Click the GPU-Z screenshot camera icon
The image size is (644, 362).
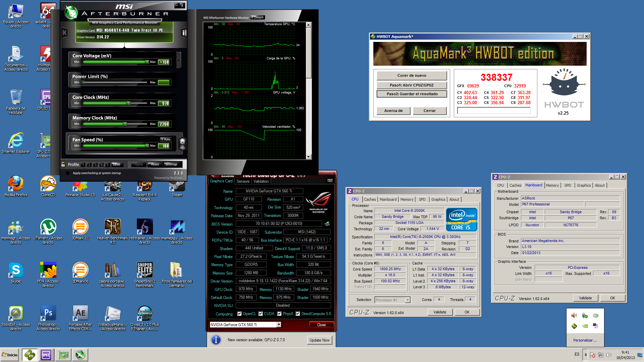tap(330, 181)
